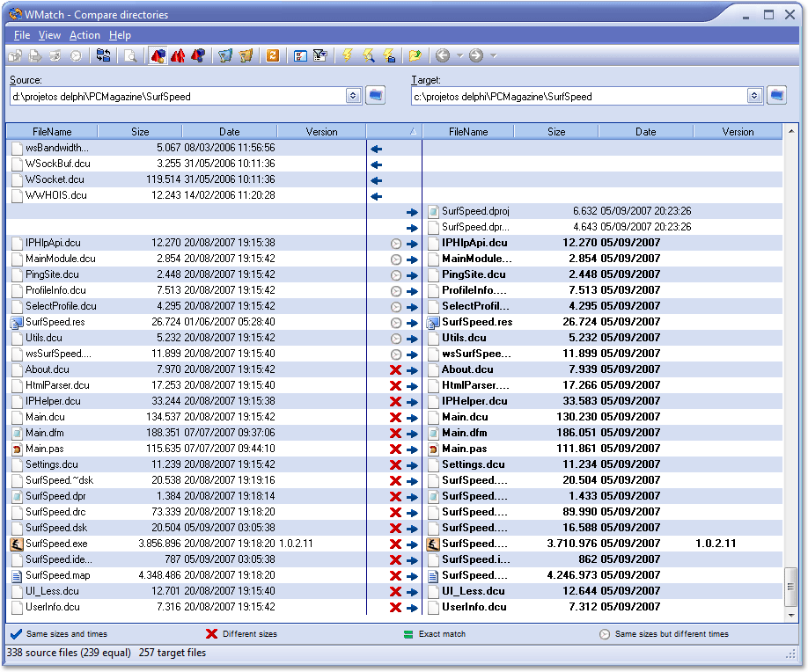The width and height of the screenshot is (808, 672).
Task: Select SurfSpeed.exe in the source list
Action: [56, 544]
